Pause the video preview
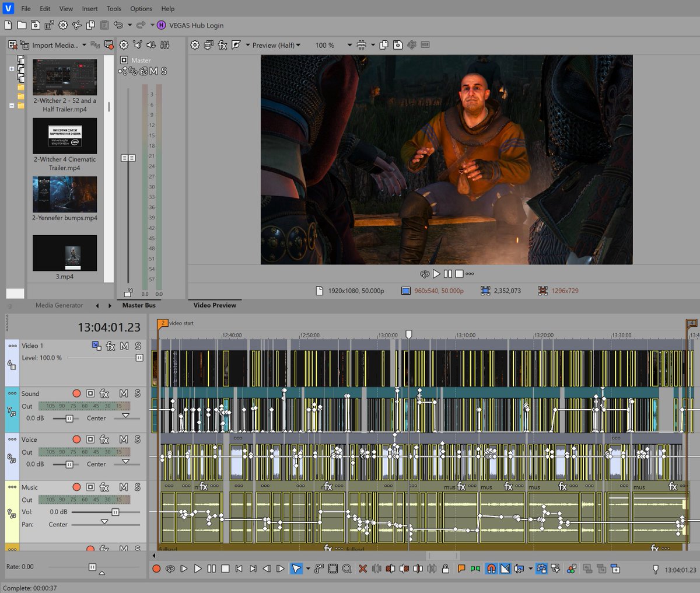700x593 pixels. pos(448,274)
